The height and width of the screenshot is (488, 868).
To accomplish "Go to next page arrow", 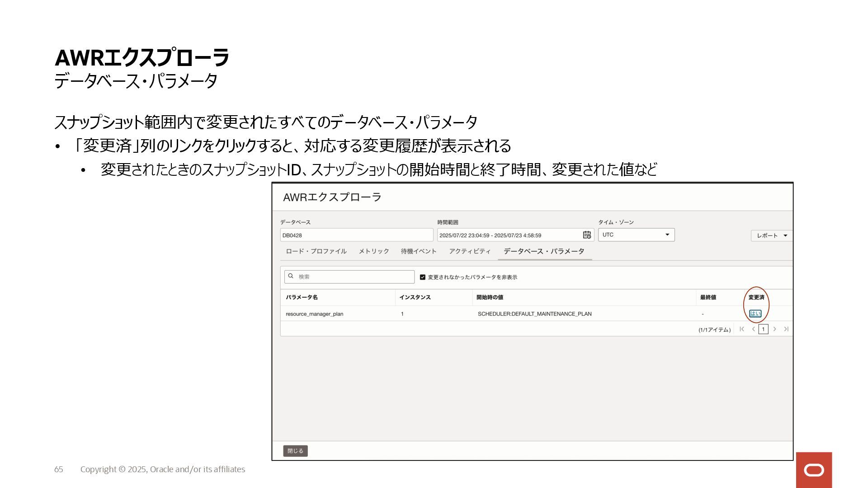I will click(x=774, y=329).
